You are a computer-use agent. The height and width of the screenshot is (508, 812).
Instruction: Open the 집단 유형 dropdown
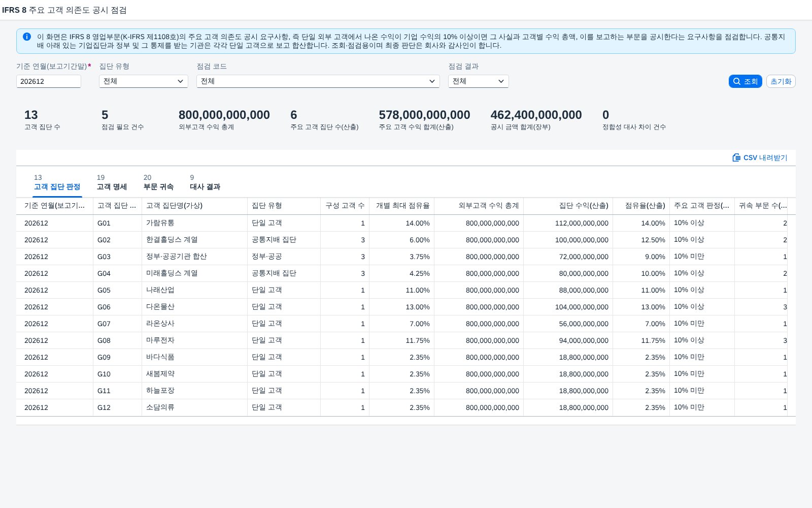tap(144, 81)
